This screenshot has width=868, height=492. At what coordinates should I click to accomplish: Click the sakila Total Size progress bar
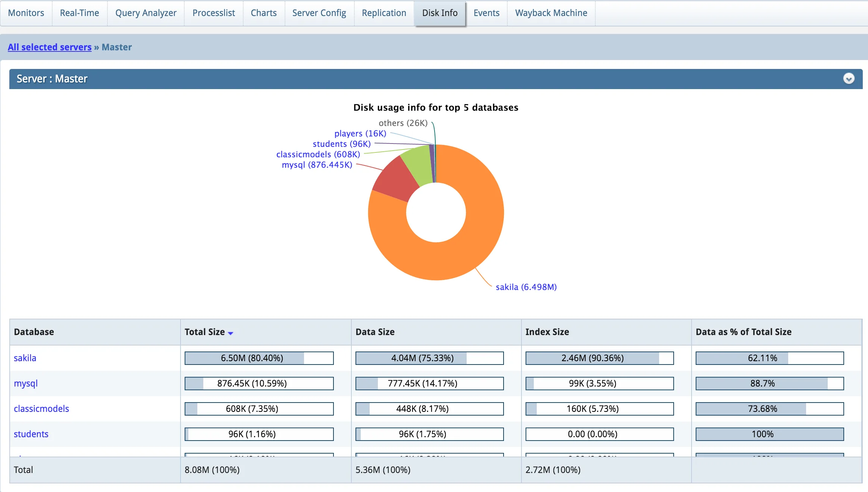(x=259, y=358)
